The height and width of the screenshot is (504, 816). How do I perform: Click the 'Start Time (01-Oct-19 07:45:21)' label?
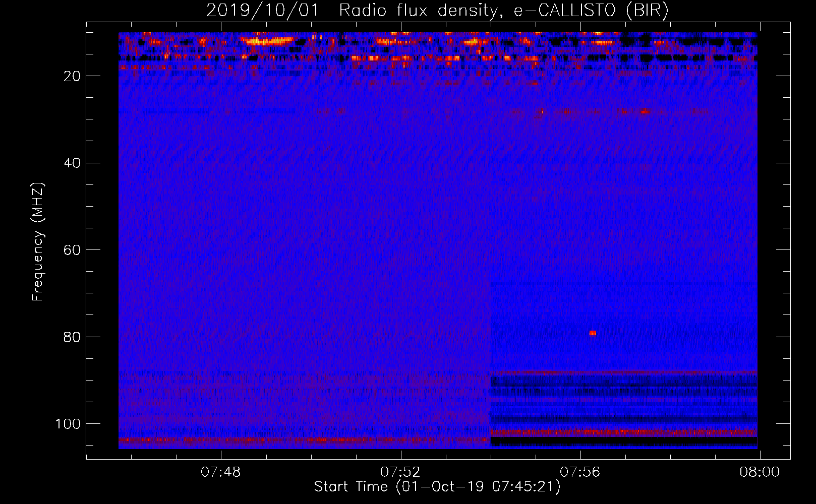pyautogui.click(x=437, y=487)
